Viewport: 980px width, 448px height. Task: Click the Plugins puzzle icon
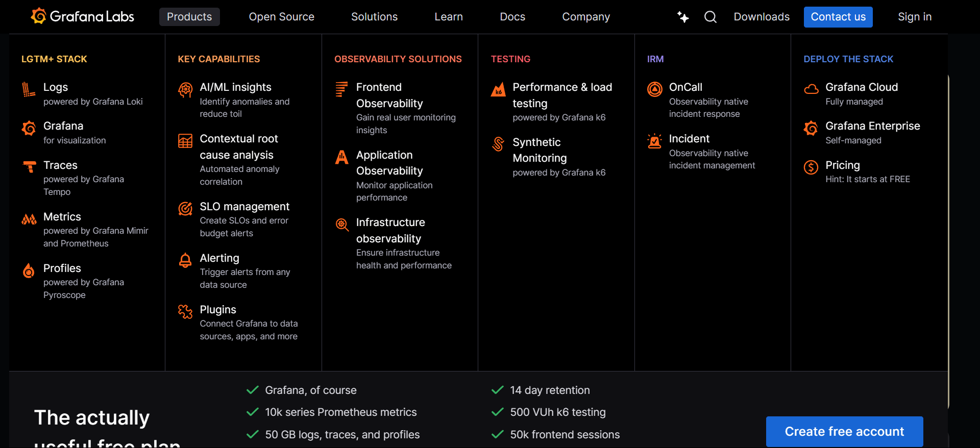[x=185, y=311]
